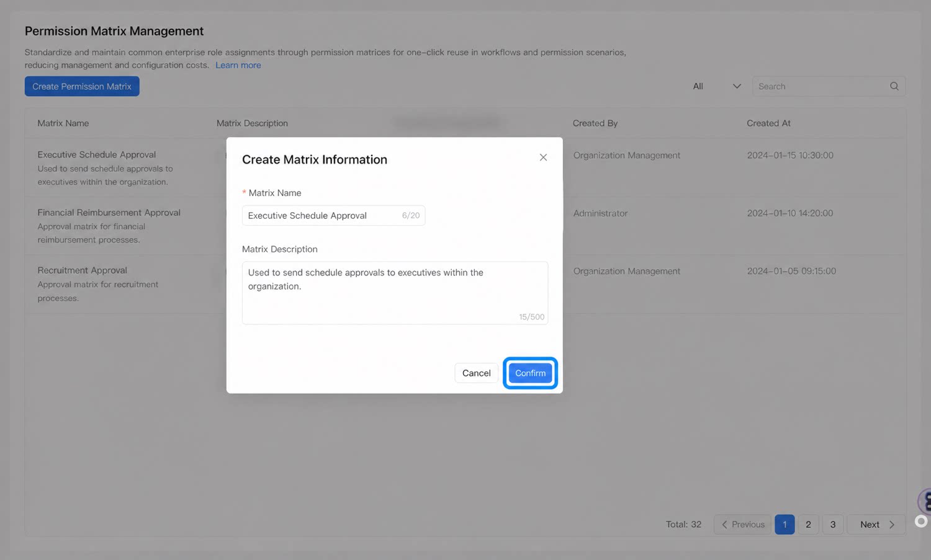Go to page 3
Screen dimensions: 931x560
click(x=833, y=525)
